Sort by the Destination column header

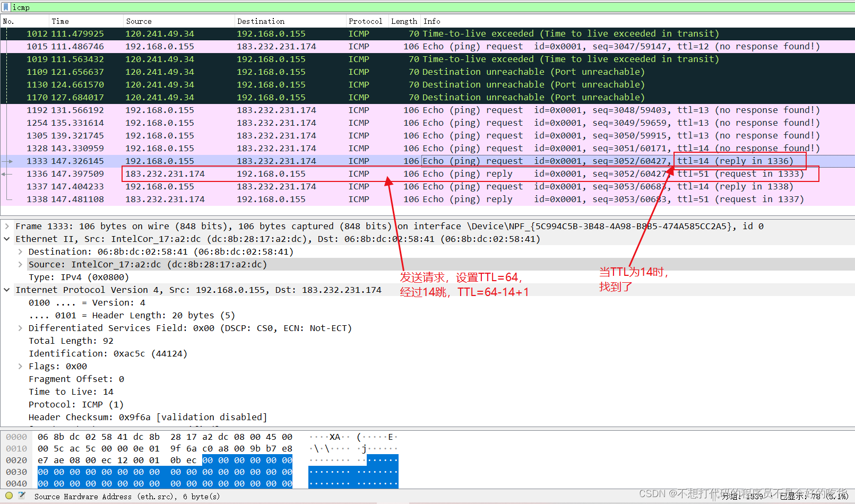[290, 21]
